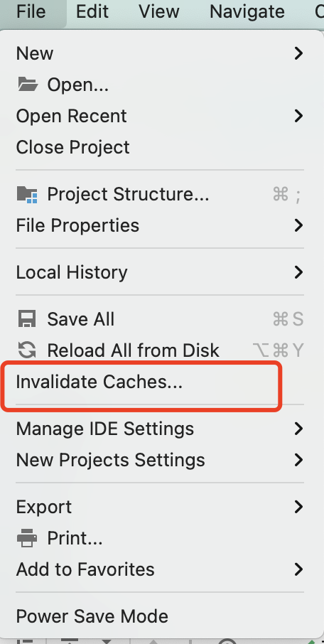
Task: Expand the Export submenu chevron
Action: (x=298, y=507)
